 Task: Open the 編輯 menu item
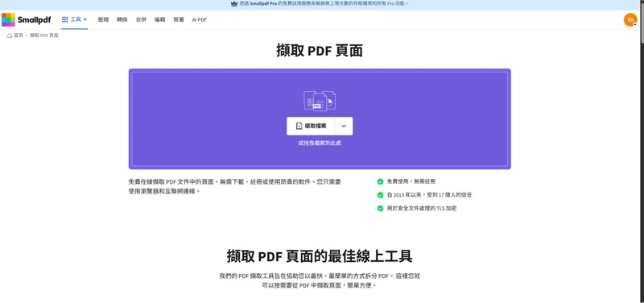point(159,19)
